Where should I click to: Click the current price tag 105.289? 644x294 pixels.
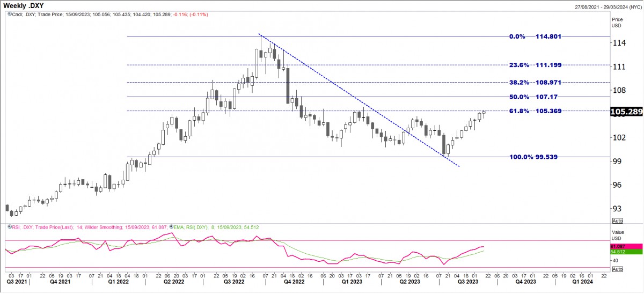tap(627, 112)
